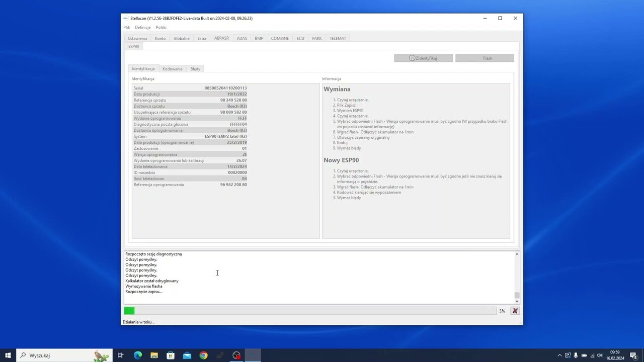Select the Identyfikacja tab
The width and height of the screenshot is (644, 362).
click(x=143, y=68)
